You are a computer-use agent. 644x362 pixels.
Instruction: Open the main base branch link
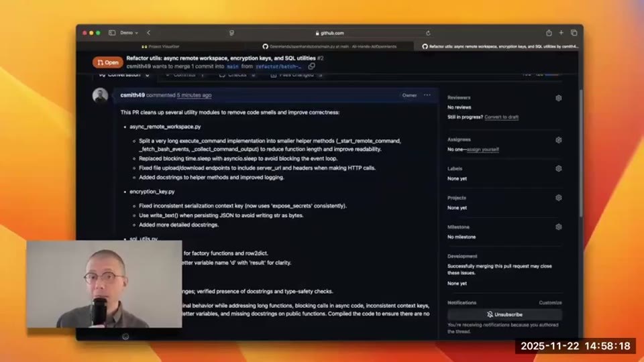point(233,66)
